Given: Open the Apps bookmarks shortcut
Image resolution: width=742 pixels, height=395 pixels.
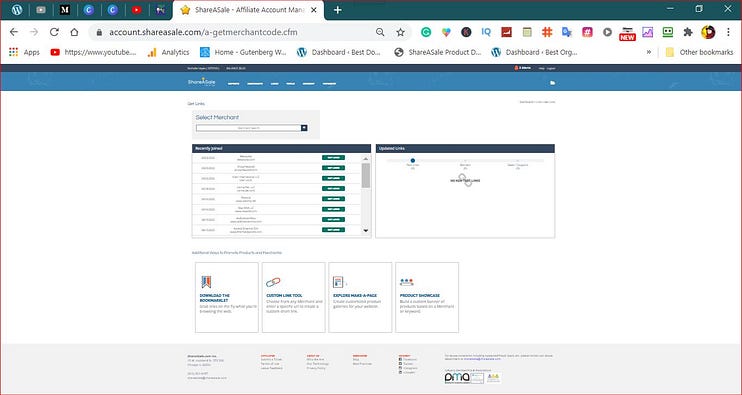Looking at the screenshot, I should tap(24, 52).
